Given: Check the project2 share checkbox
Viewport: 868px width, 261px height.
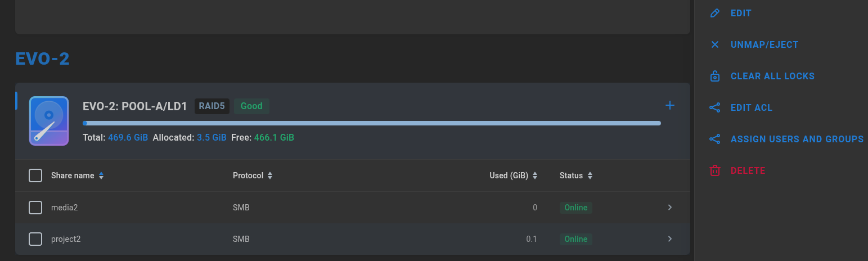Looking at the screenshot, I should (35, 239).
